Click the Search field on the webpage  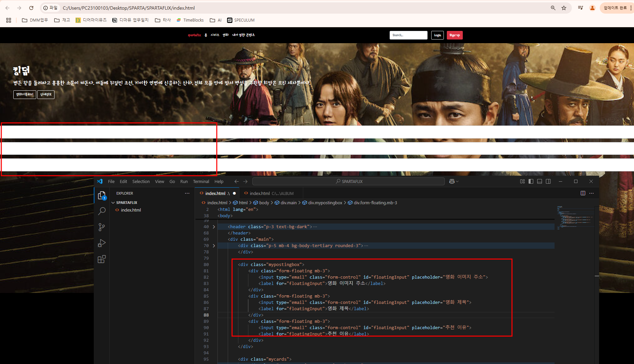pos(409,35)
